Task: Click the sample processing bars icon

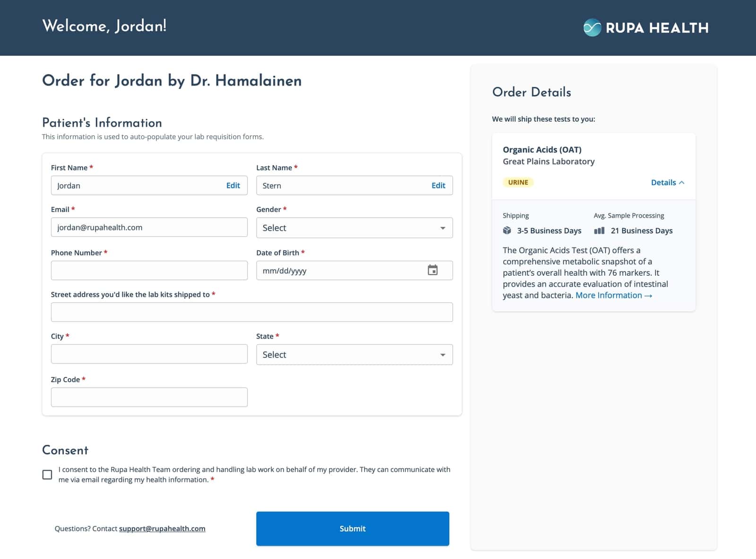Action: pos(599,230)
